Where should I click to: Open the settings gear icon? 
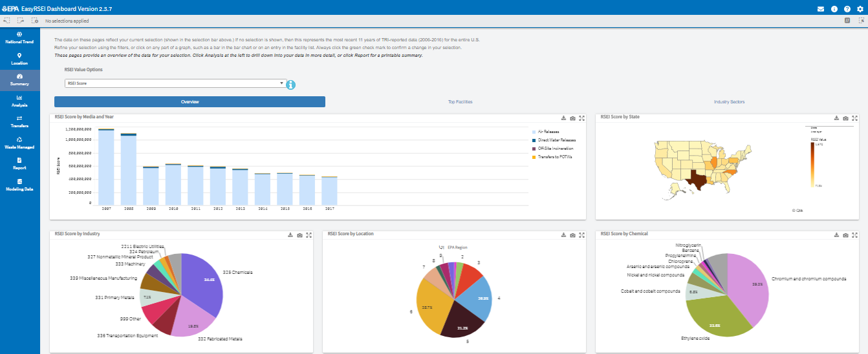[x=860, y=9]
